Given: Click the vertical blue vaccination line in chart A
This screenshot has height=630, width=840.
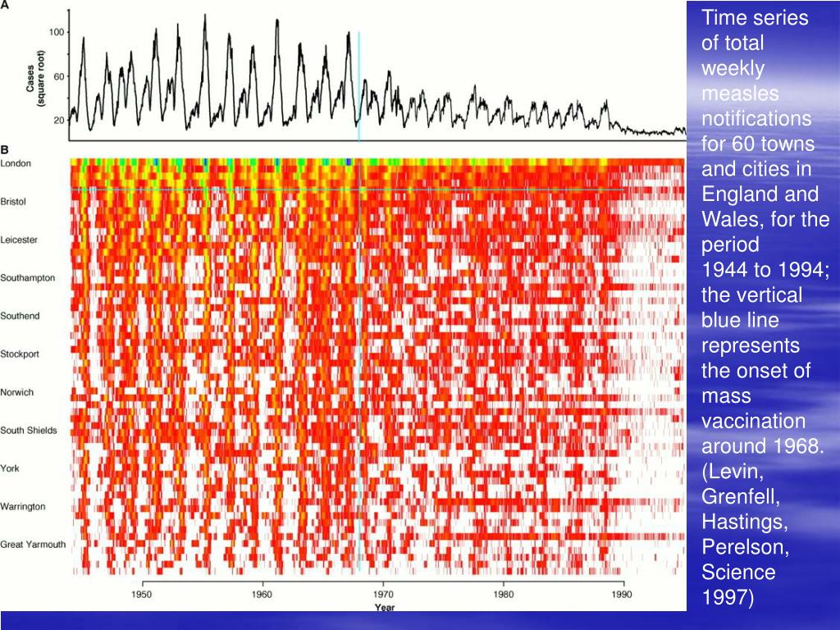Looking at the screenshot, I should [x=359, y=85].
